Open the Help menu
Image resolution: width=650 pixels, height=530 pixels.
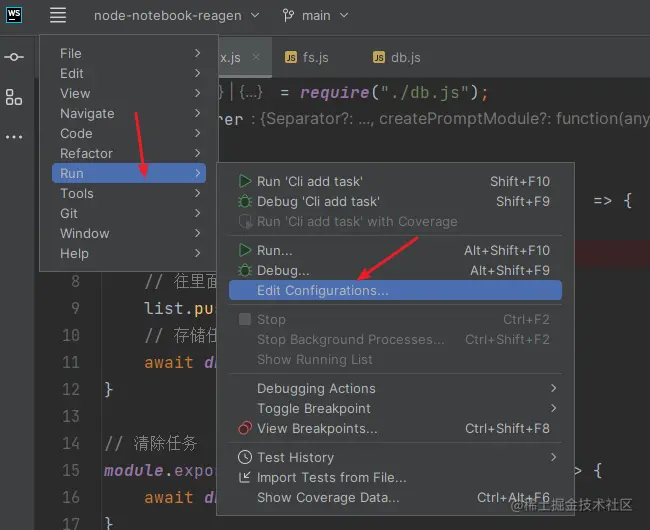(x=129, y=253)
